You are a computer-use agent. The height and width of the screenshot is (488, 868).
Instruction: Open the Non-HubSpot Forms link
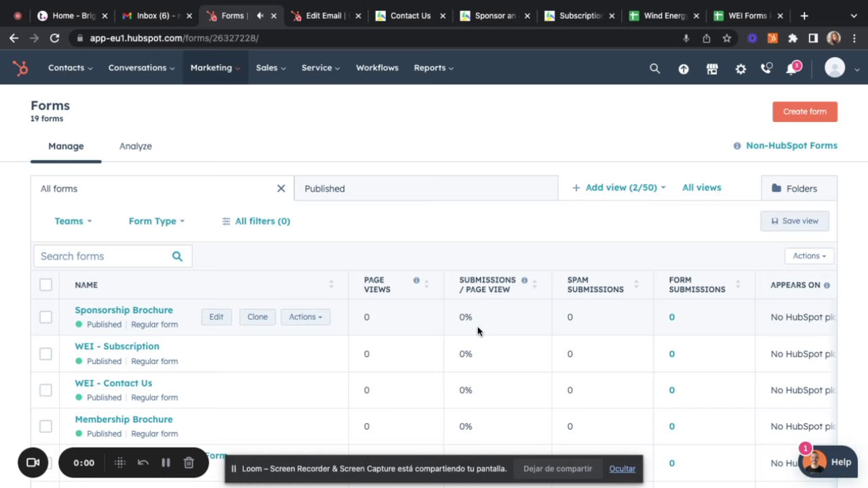(791, 146)
